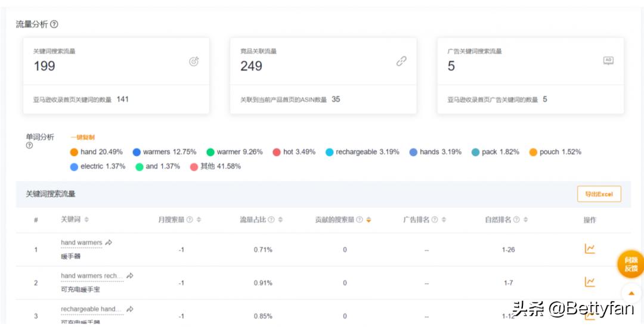The image size is (644, 327).
Task: Click swatch for electric 1.37%
Action: [x=74, y=167]
